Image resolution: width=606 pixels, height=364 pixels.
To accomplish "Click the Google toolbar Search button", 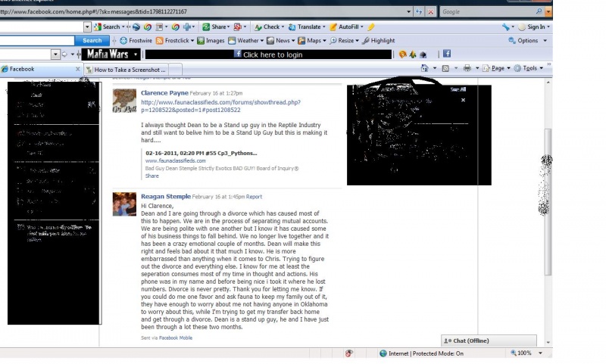I will pos(108,26).
